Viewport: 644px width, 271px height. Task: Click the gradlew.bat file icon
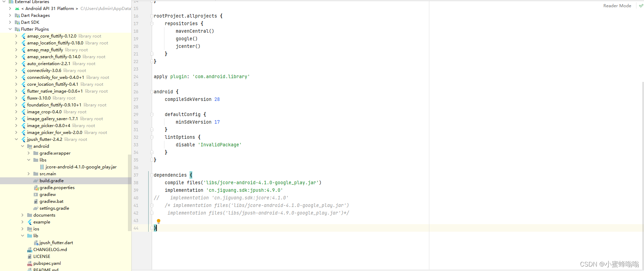36,201
